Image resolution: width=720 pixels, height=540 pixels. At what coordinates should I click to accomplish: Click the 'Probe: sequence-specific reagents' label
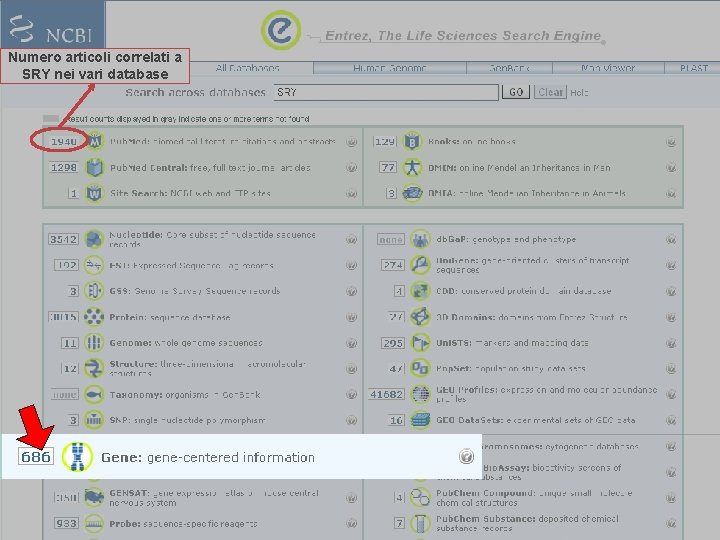(x=183, y=524)
